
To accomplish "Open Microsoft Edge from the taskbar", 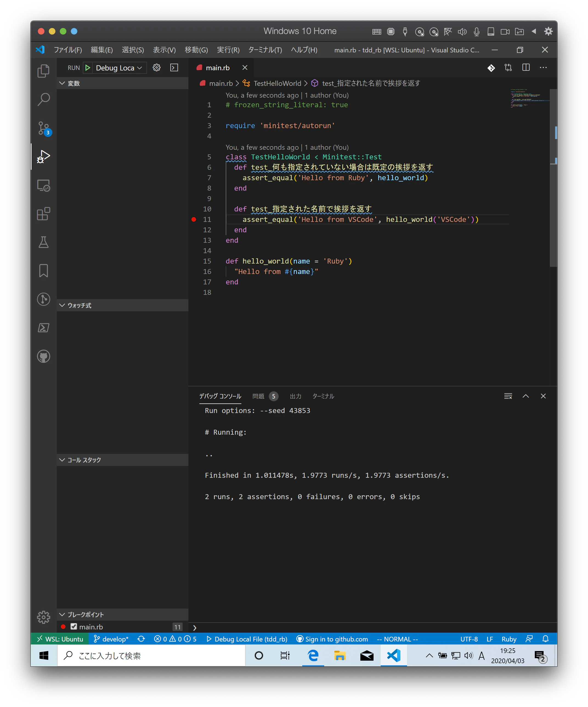I will tap(313, 655).
